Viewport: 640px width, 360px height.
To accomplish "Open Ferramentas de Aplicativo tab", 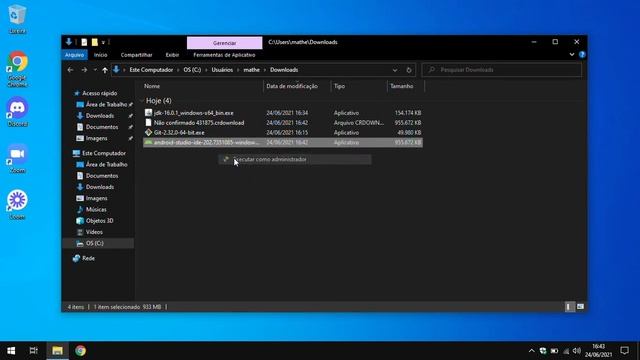I will pos(224,55).
